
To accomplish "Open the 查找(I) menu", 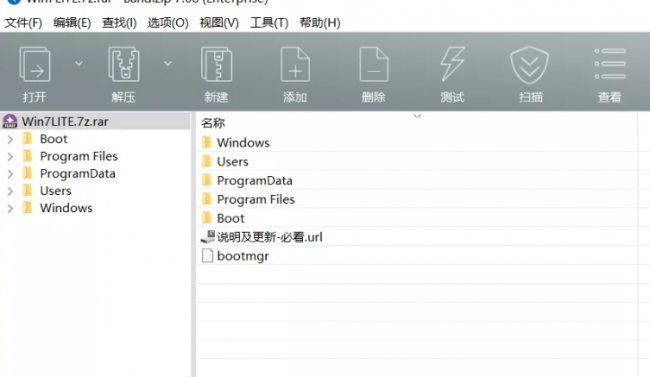I will 119,22.
